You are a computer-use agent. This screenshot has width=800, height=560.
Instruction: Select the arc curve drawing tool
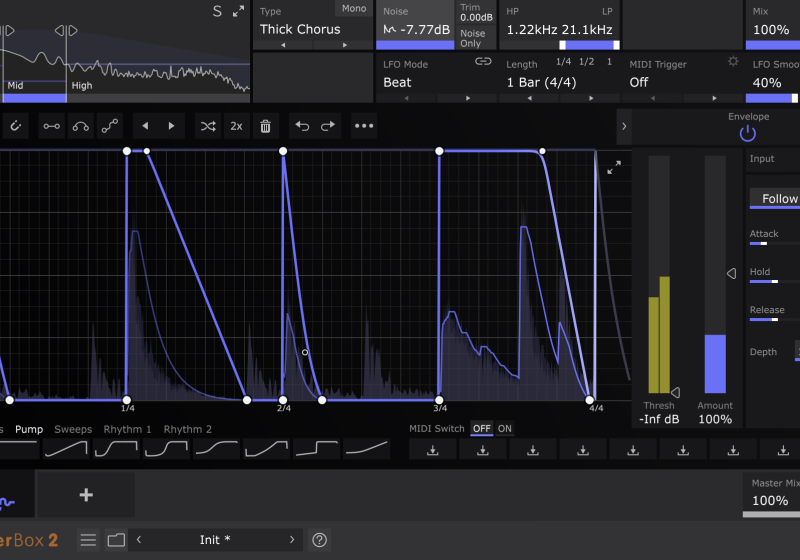tap(80, 126)
